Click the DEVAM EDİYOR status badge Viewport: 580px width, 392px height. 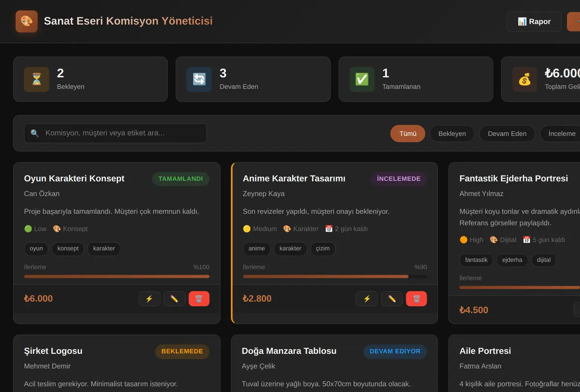tap(395, 351)
